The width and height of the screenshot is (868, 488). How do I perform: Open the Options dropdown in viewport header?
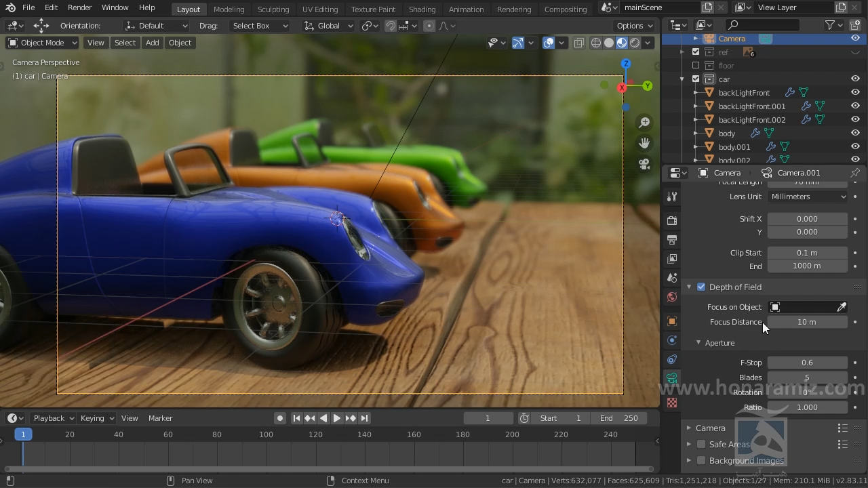pos(635,26)
